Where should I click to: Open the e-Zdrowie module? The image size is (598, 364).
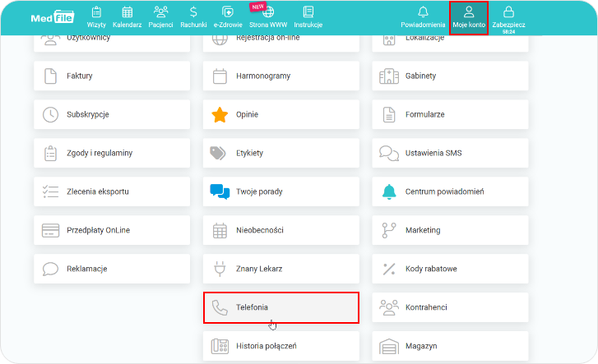pyautogui.click(x=227, y=16)
